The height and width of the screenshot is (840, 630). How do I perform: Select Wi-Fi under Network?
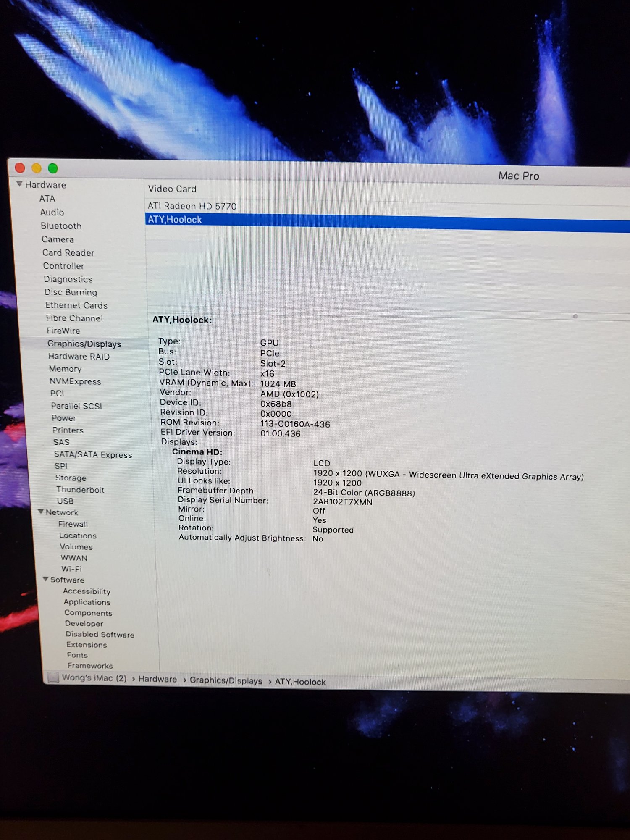click(71, 569)
